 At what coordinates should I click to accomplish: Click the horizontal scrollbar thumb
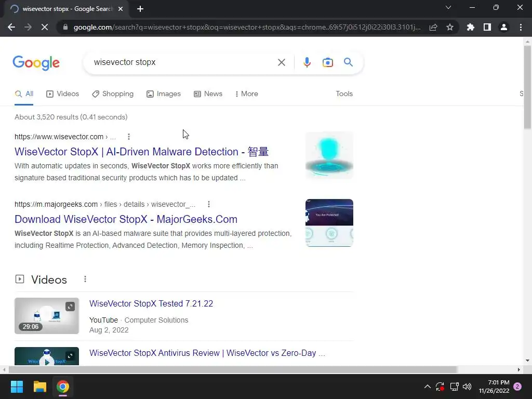pos(233,369)
